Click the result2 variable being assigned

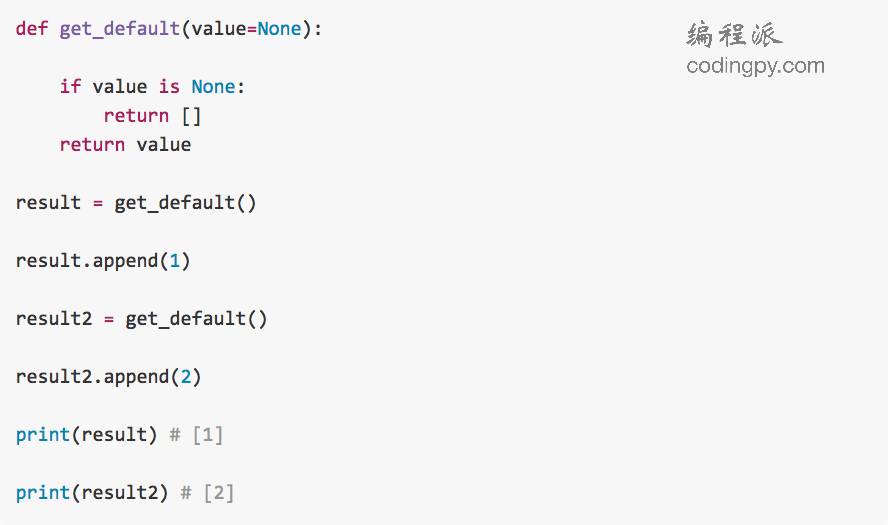(x=54, y=319)
